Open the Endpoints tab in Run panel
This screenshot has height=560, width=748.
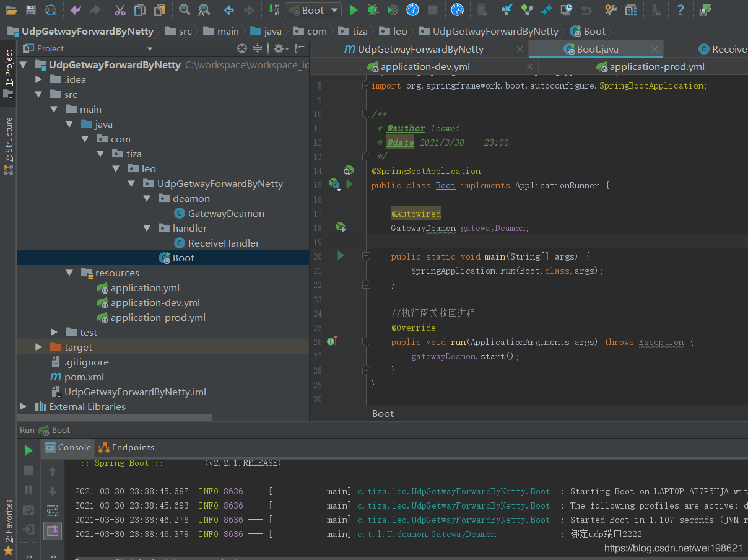pos(127,447)
